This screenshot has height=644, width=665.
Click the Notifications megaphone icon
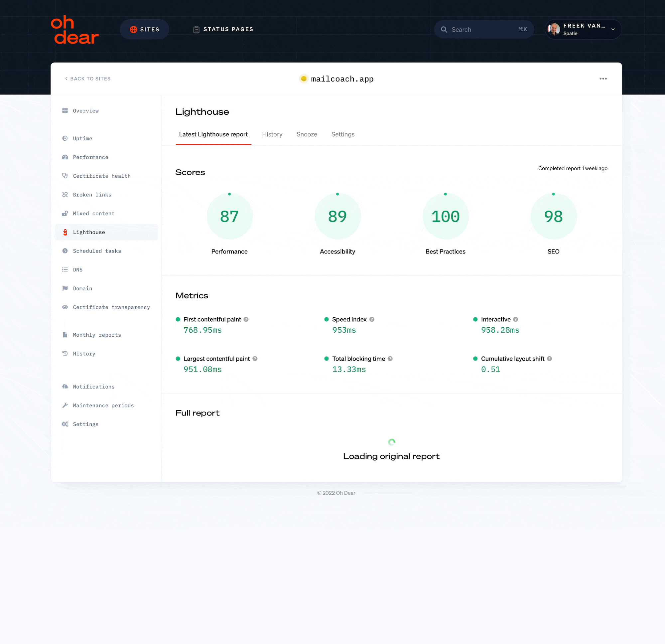[x=65, y=386]
